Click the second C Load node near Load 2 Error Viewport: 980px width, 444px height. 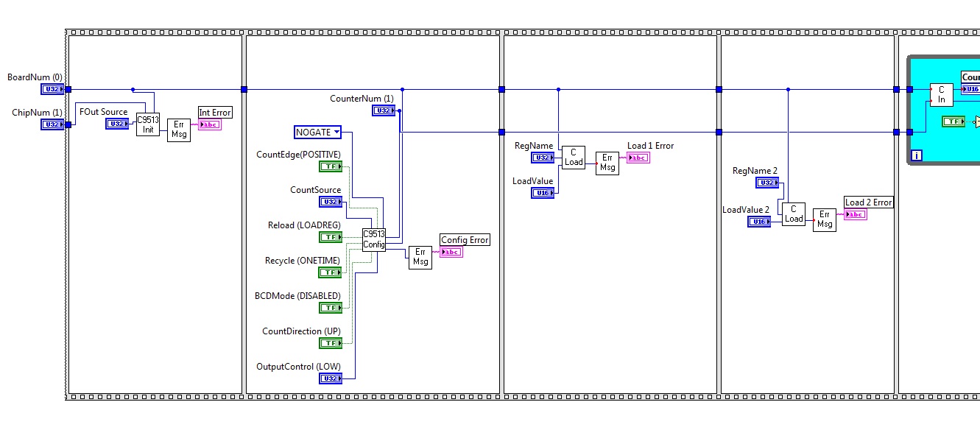794,214
